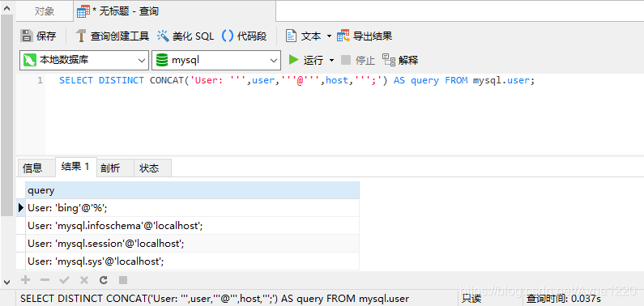This screenshot has width=644, height=306.
Task: Expand the Run (运行) options arrow
Action: coord(331,60)
